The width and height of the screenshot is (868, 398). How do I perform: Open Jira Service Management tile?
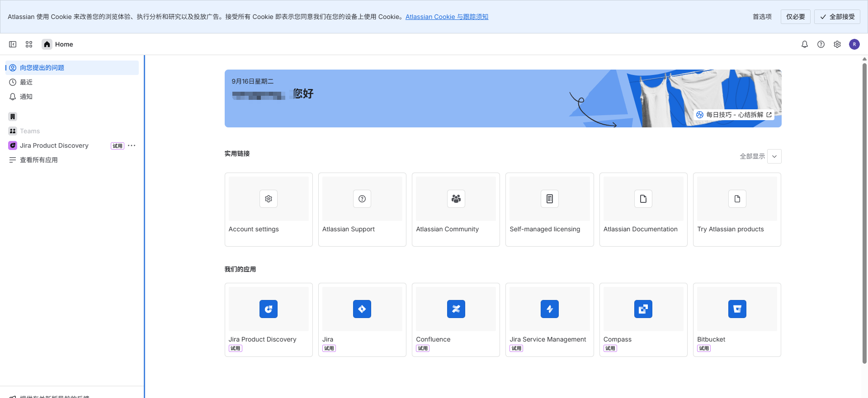point(549,309)
